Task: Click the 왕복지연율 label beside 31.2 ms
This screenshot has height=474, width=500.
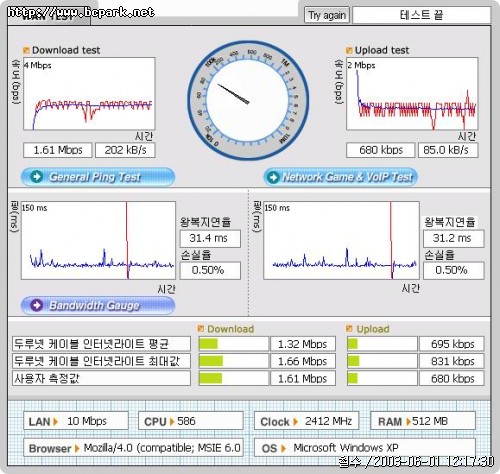Action: click(x=450, y=222)
